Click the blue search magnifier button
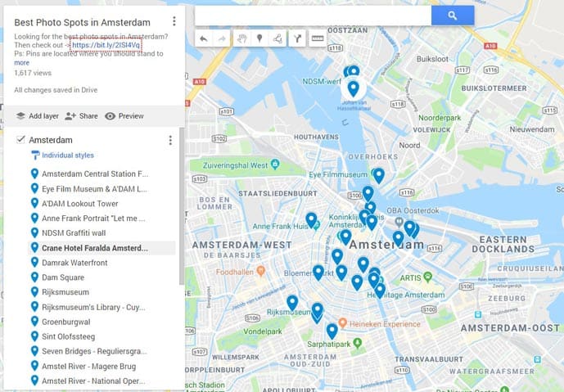 (453, 16)
